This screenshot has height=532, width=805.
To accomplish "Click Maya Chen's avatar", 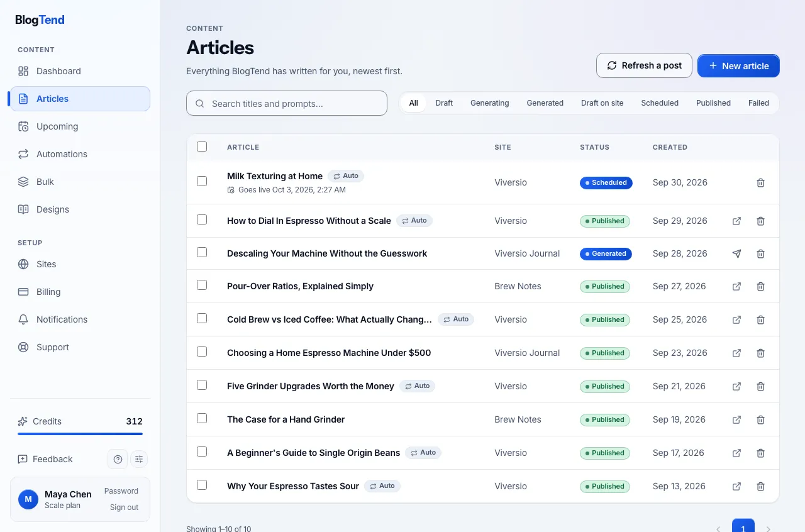I will tap(28, 500).
